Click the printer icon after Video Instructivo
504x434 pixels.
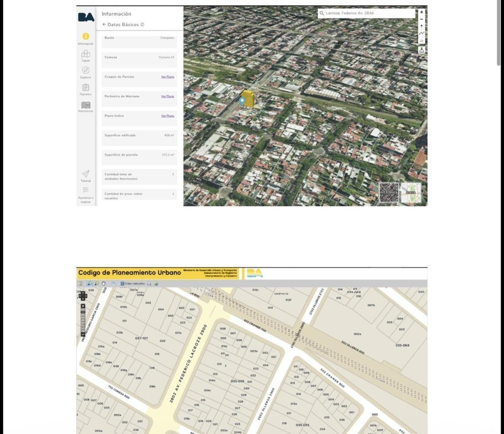tap(149, 284)
